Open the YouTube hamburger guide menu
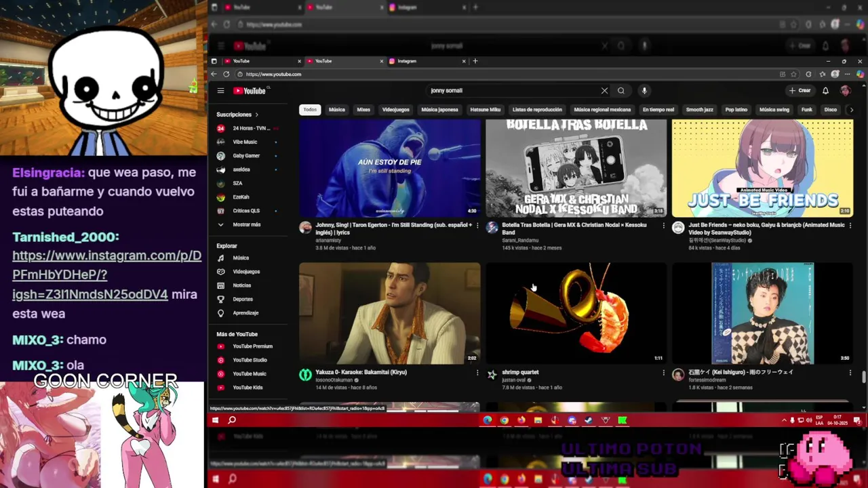This screenshot has height=488, width=868. 220,90
